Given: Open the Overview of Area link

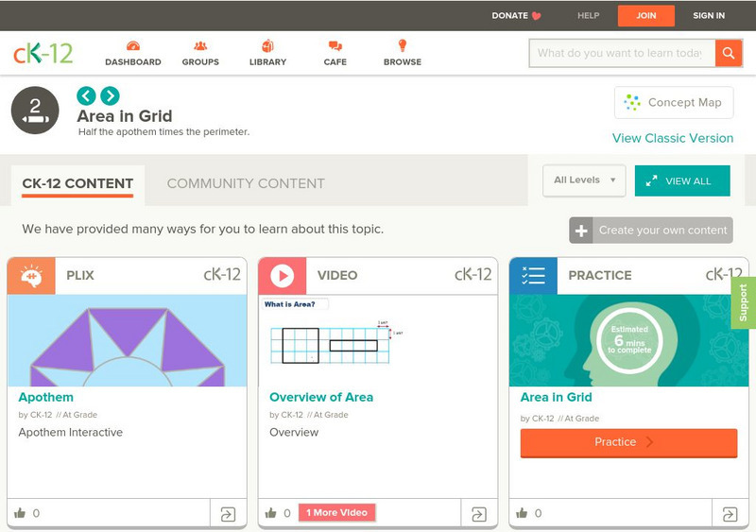Looking at the screenshot, I should [x=321, y=398].
